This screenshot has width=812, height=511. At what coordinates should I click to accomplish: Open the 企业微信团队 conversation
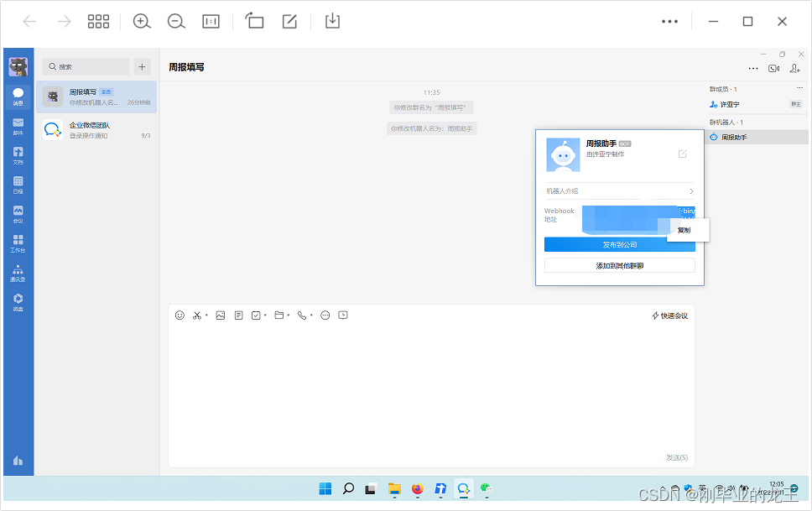point(96,129)
